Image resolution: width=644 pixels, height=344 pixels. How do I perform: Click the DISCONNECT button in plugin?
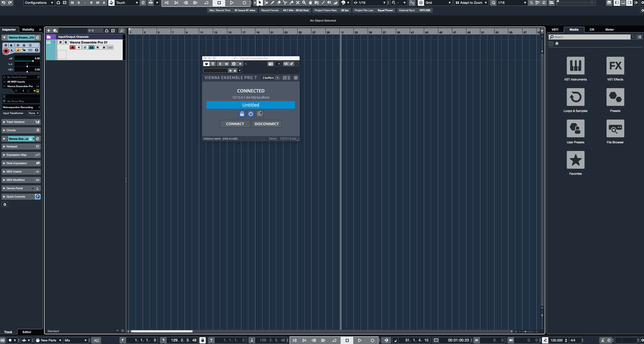266,124
